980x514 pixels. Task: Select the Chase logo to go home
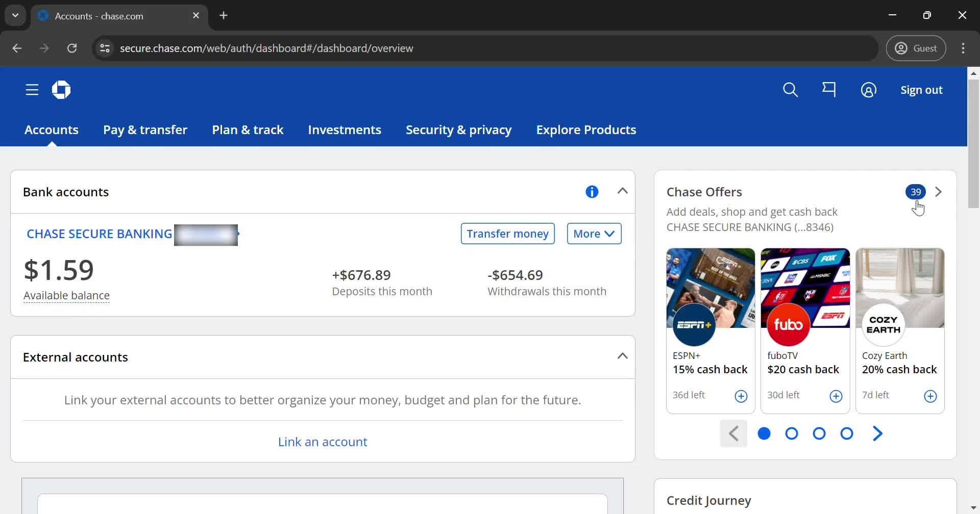point(61,90)
